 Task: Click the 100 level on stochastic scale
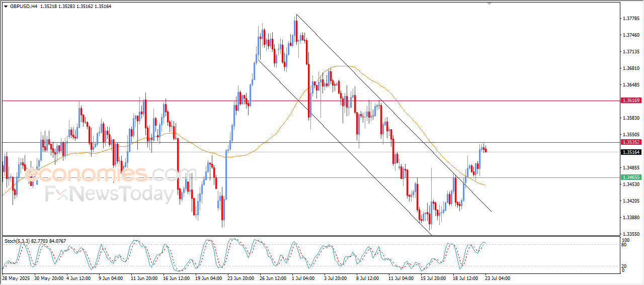pyautogui.click(x=627, y=241)
